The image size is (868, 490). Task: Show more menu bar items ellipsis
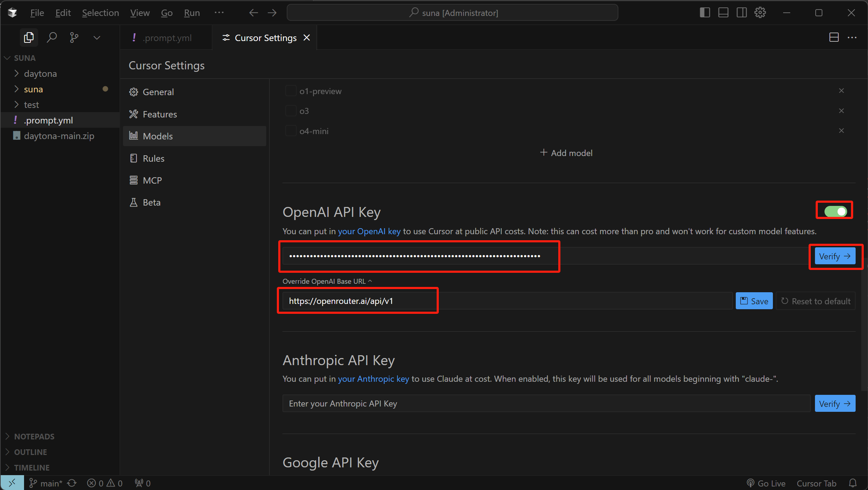point(219,12)
